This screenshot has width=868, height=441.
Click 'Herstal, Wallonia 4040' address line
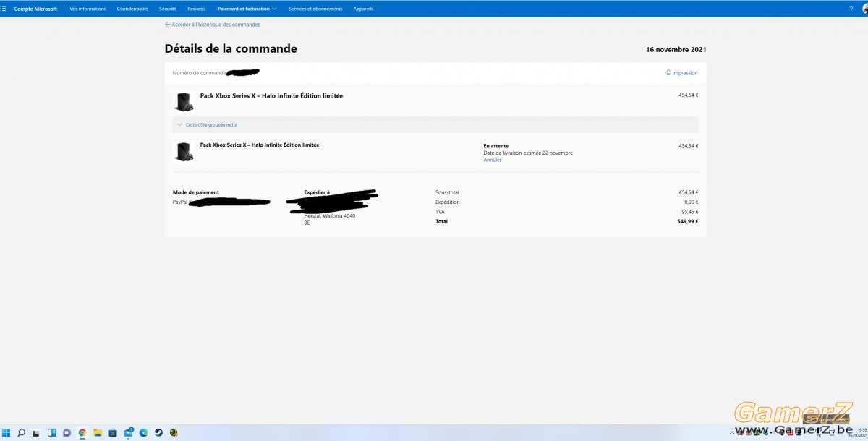[329, 215]
